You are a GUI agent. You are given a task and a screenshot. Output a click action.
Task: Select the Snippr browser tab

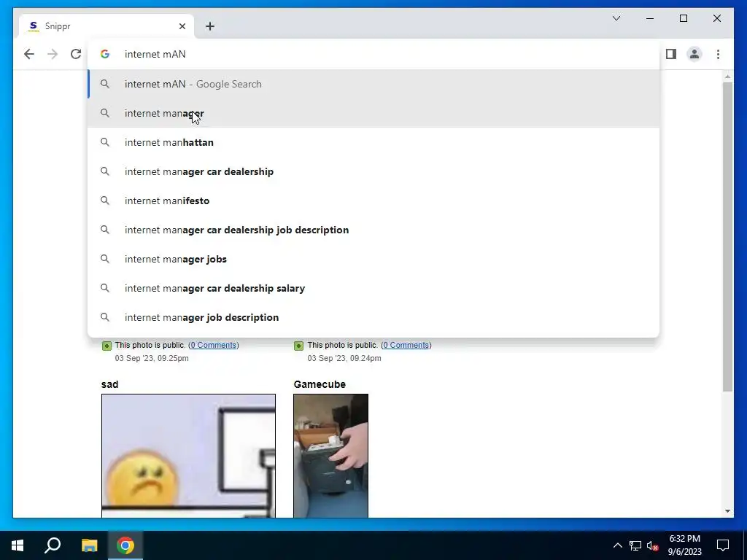[x=107, y=26]
